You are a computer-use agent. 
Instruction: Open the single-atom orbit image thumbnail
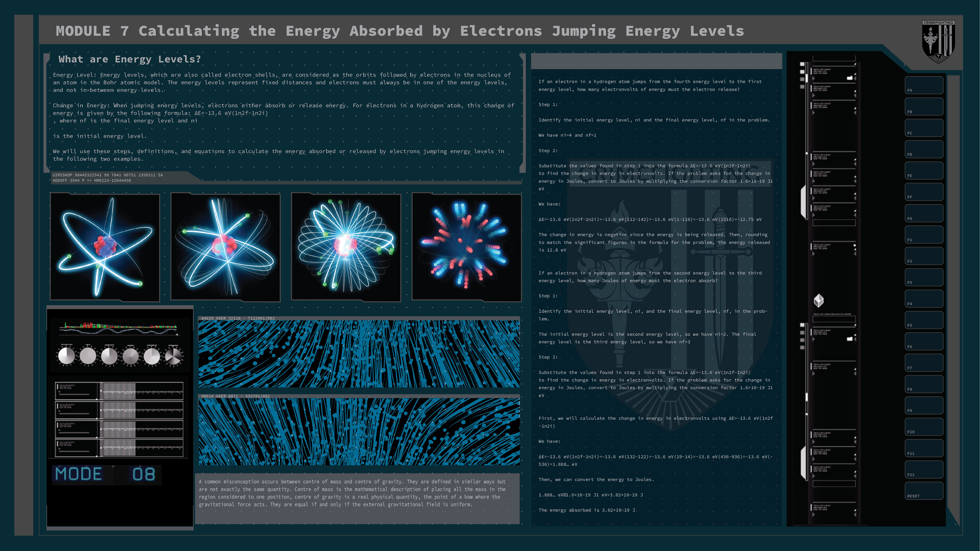click(x=105, y=247)
